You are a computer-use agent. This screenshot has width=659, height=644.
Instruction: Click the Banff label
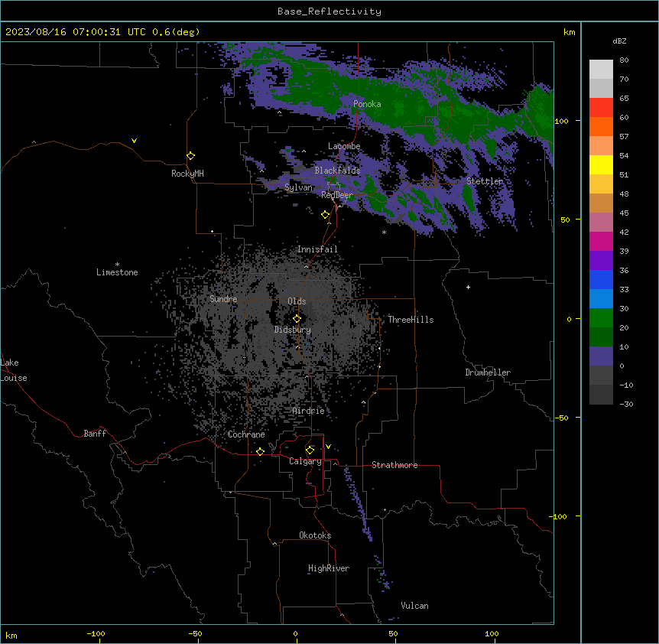coord(95,434)
